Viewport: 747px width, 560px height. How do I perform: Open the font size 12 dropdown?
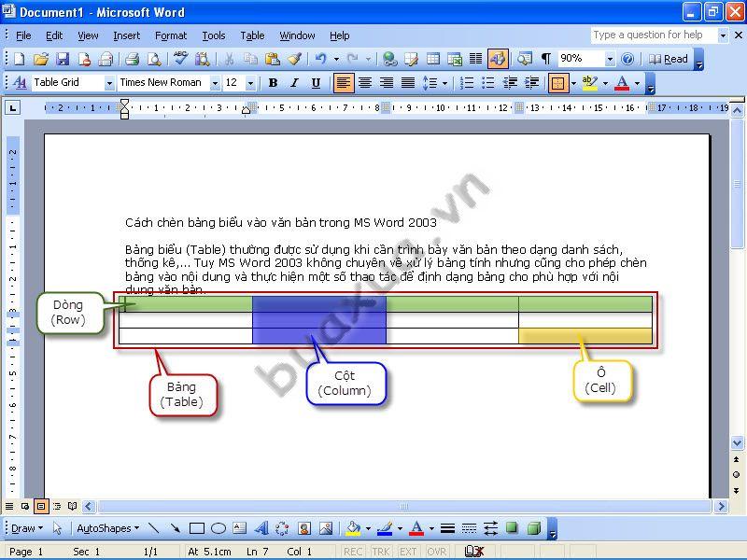[x=250, y=83]
